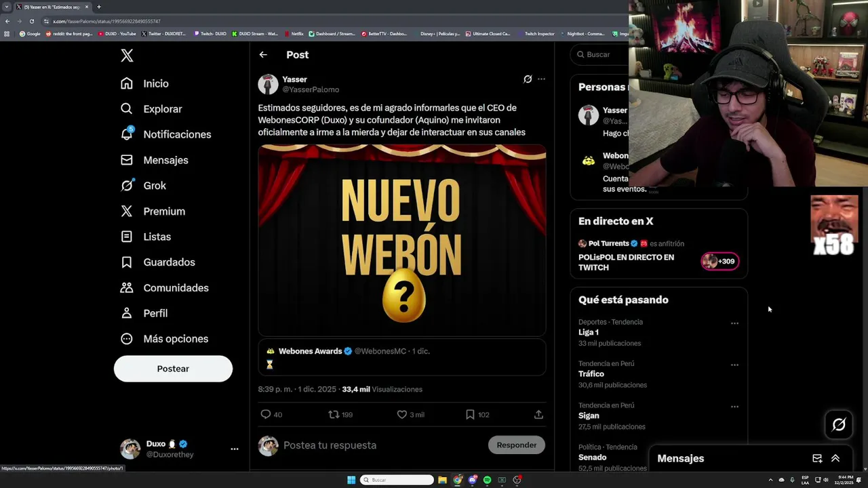Expand Más opciones menu

(x=163, y=339)
